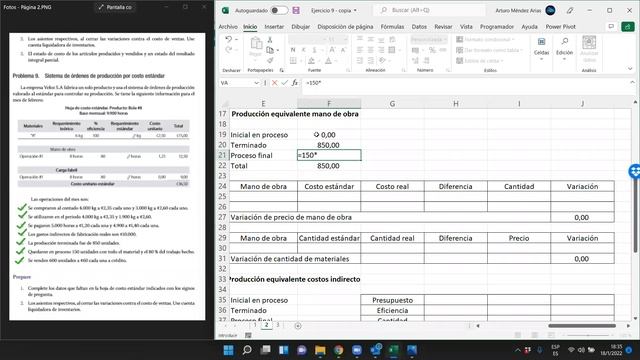Open the number format combo box
640x360 pixels.
[x=429, y=39]
